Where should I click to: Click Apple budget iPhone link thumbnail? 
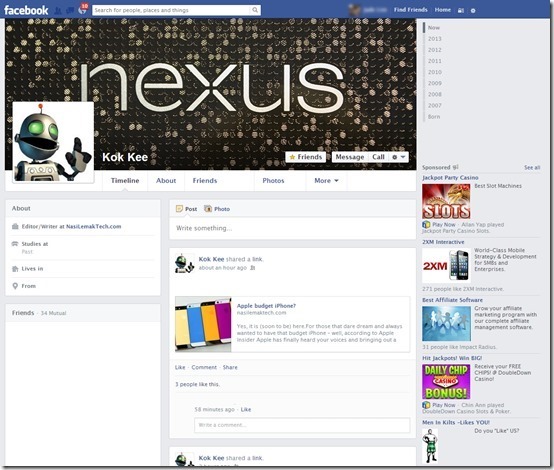[x=203, y=324]
